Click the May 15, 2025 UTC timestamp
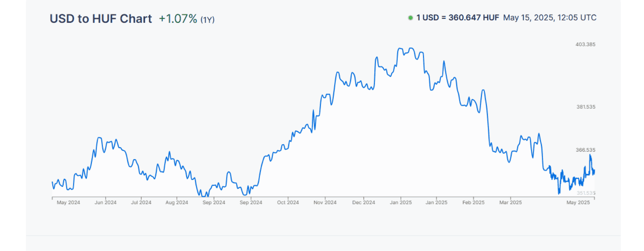The height and width of the screenshot is (251, 644). 550,18
